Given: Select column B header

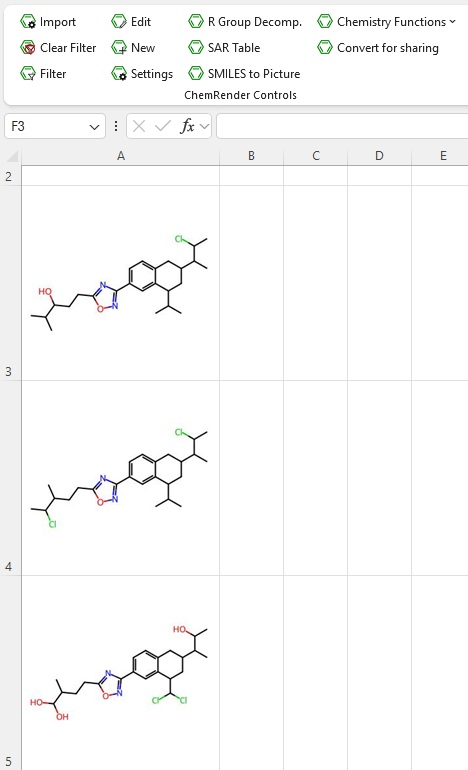Looking at the screenshot, I should point(251,156).
